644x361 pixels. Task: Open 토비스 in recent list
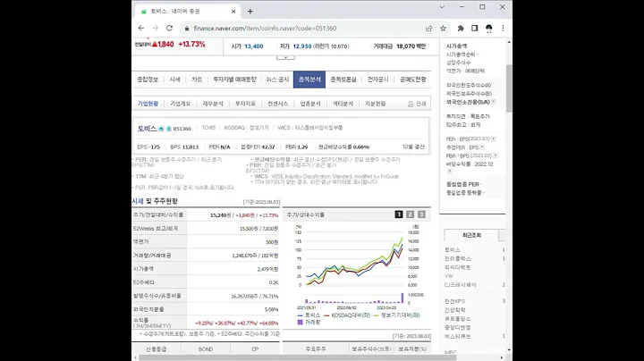[x=453, y=250]
